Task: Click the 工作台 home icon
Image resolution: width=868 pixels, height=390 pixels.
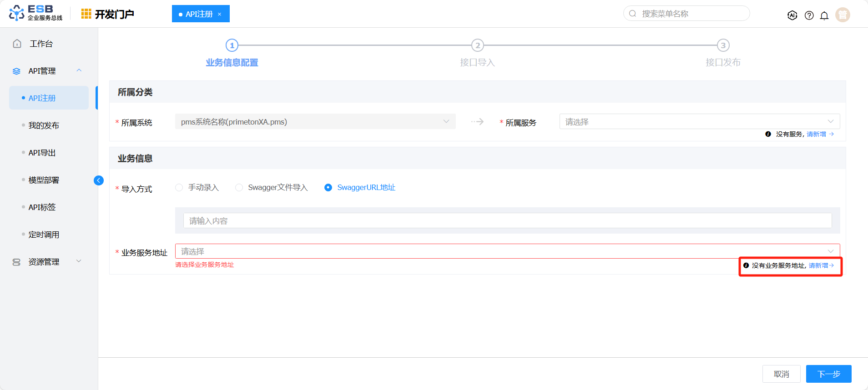Action: click(17, 44)
